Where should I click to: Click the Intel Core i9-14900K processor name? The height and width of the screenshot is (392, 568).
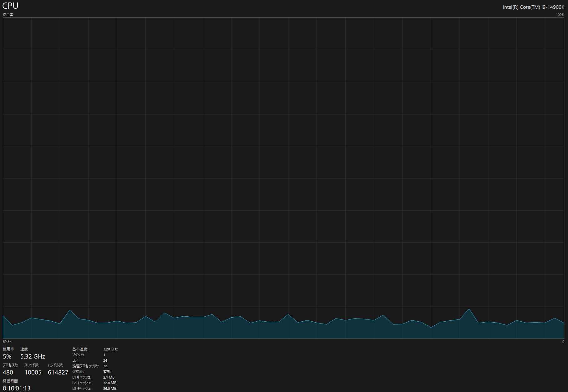click(533, 7)
